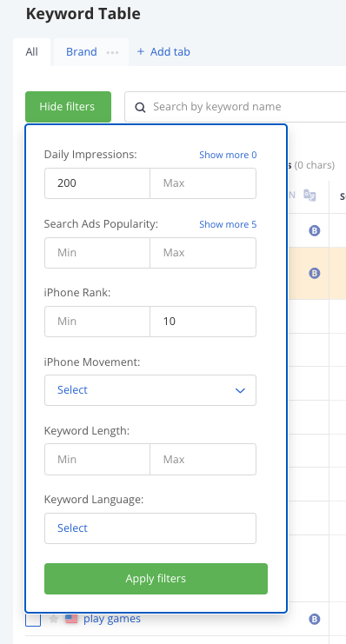
Task: Click Show more 0 for Daily Impressions
Action: 228,155
